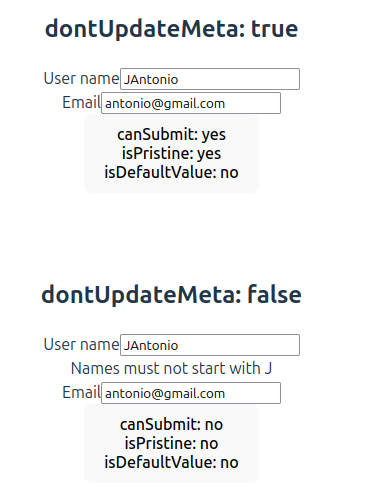Click the User name label in the bottom form

click(81, 344)
